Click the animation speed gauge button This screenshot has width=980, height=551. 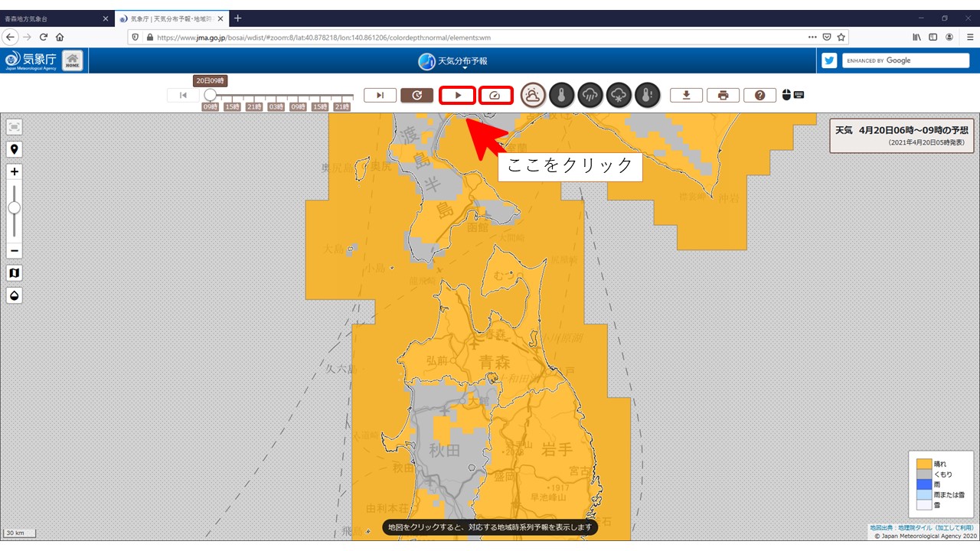coord(495,96)
